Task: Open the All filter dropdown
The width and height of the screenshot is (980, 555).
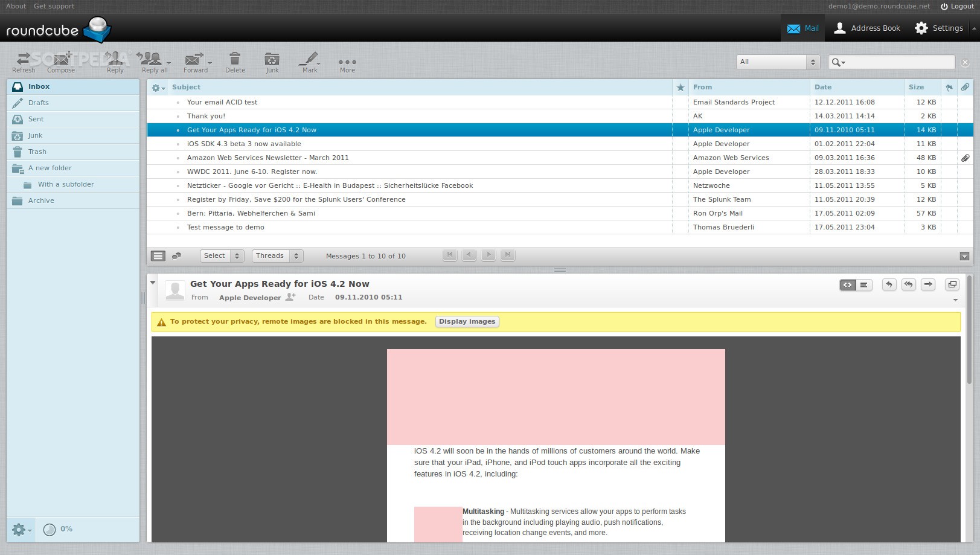Action: pyautogui.click(x=777, y=62)
